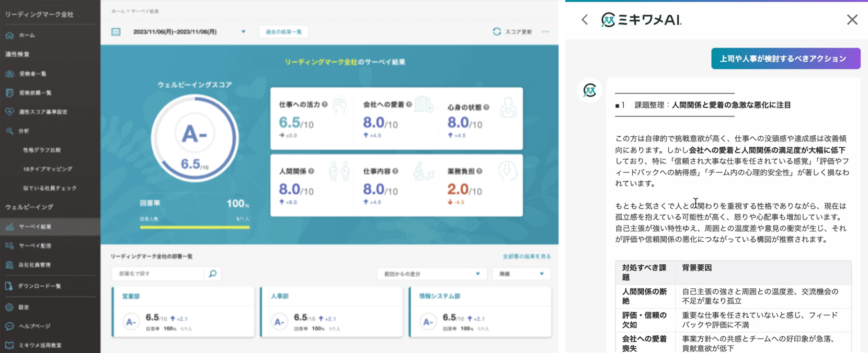
Task: Open サーベイ配信 in the sidebar
Action: 35,245
